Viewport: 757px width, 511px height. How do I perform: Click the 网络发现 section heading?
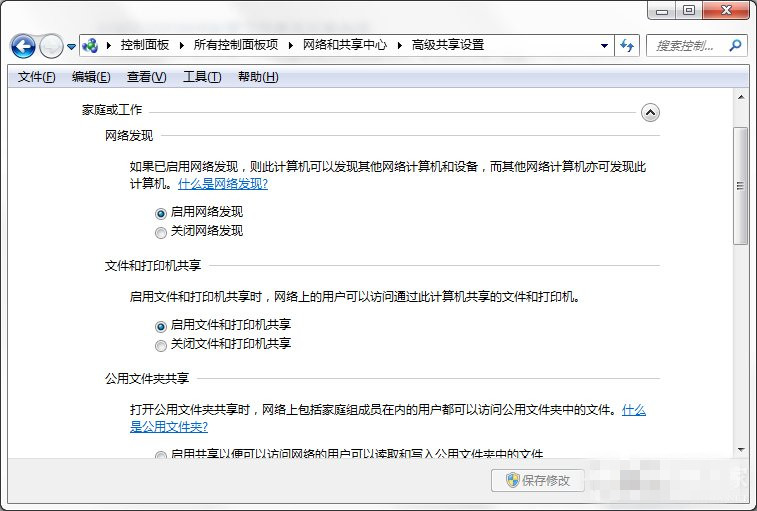pyautogui.click(x=129, y=135)
